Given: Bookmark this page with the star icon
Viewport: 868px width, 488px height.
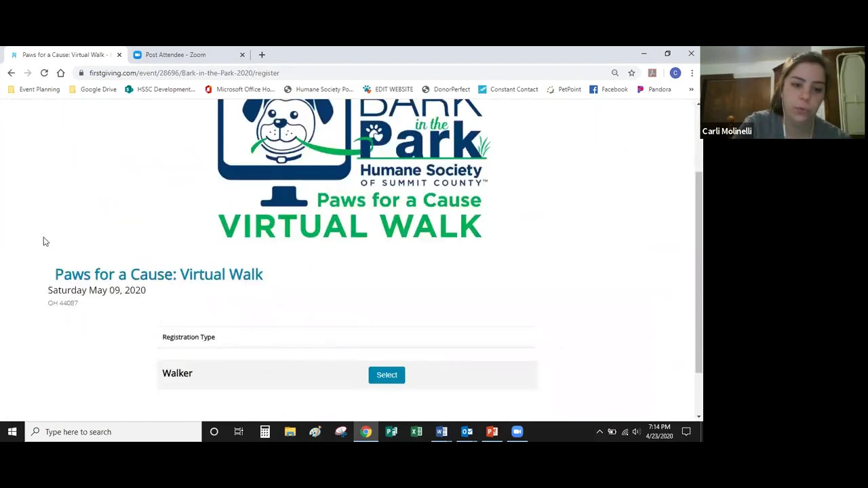Looking at the screenshot, I should click(631, 73).
